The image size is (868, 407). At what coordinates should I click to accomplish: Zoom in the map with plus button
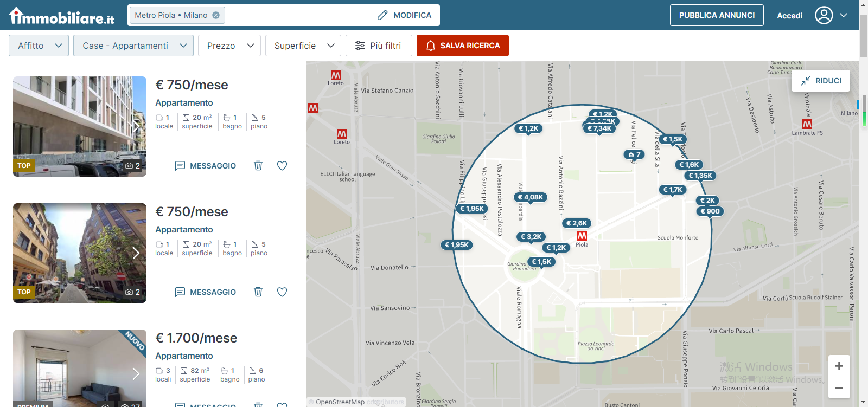tap(839, 366)
